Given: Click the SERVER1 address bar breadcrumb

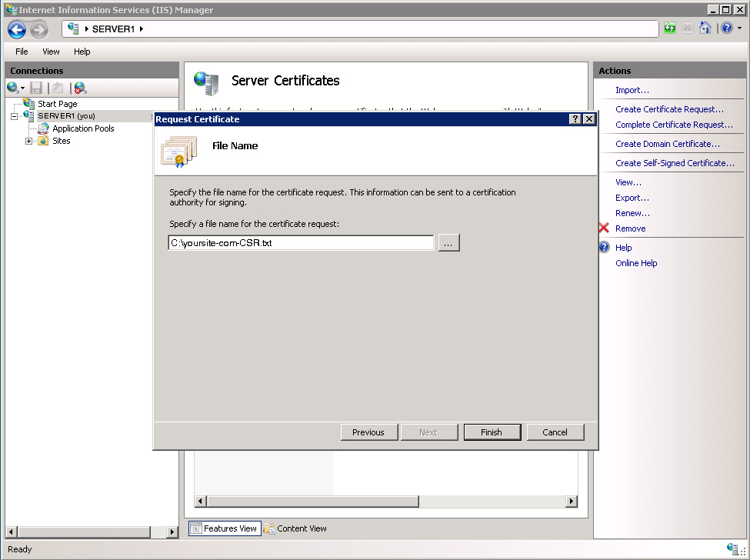Looking at the screenshot, I should [x=113, y=29].
